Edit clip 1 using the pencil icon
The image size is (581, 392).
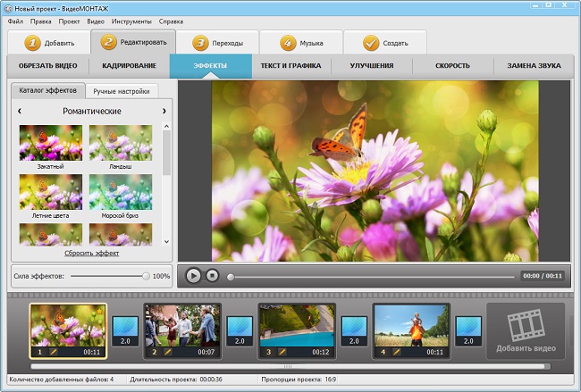coord(54,352)
